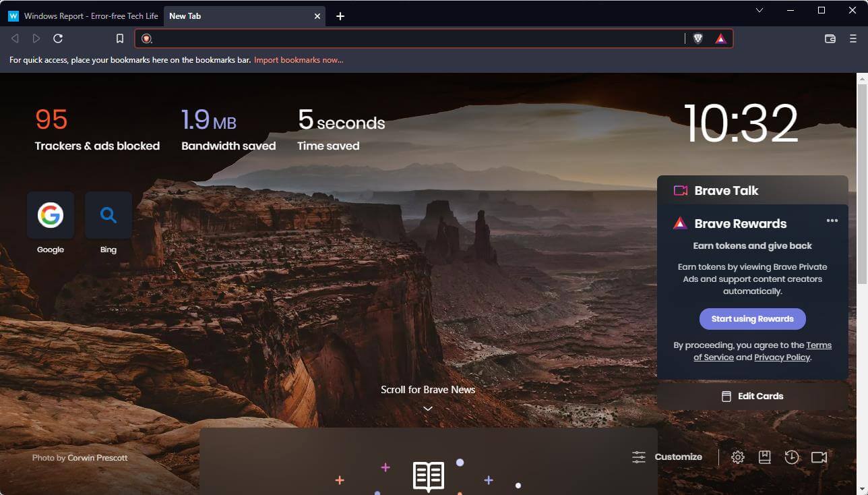The image size is (868, 495).
Task: Click the forward navigation arrow
Action: 36,38
